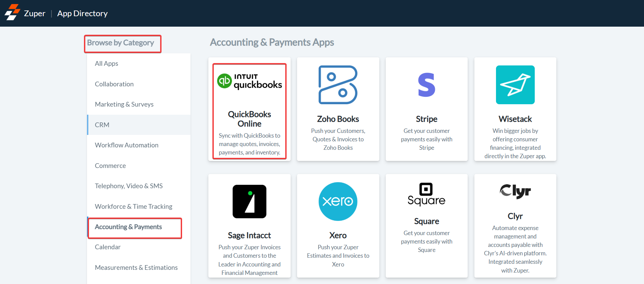Click the Wisetack paper plane icon
This screenshot has width=644, height=284.
click(515, 85)
